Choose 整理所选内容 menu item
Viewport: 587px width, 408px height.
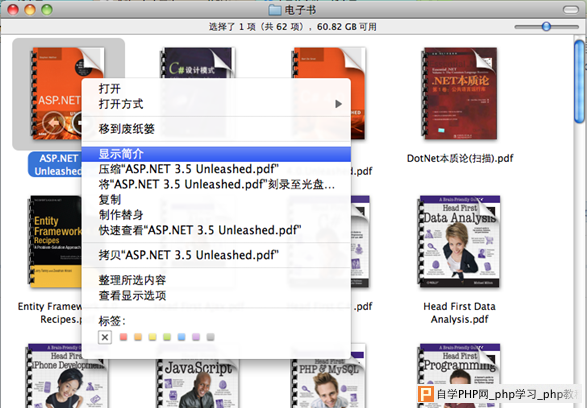pos(216,280)
